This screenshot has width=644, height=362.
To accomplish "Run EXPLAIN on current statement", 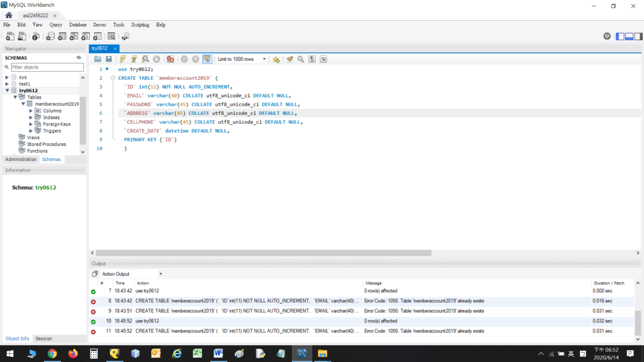I will coord(145,59).
